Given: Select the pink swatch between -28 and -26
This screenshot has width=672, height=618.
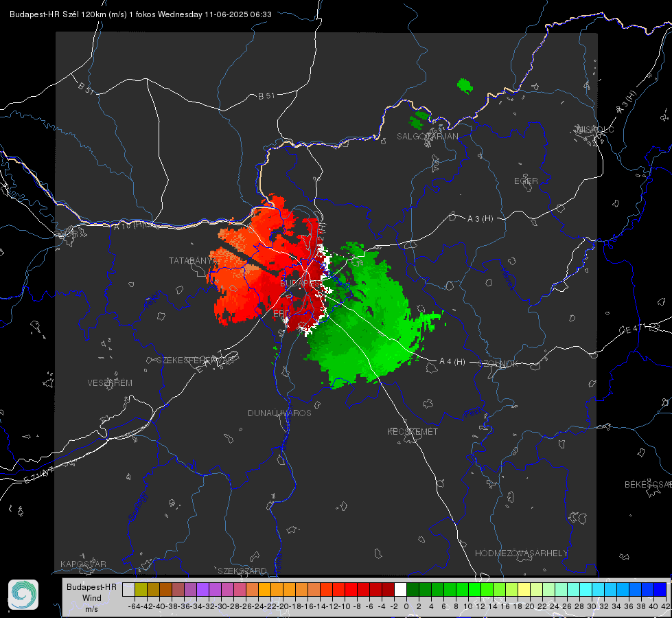Looking at the screenshot, I should point(240,589).
